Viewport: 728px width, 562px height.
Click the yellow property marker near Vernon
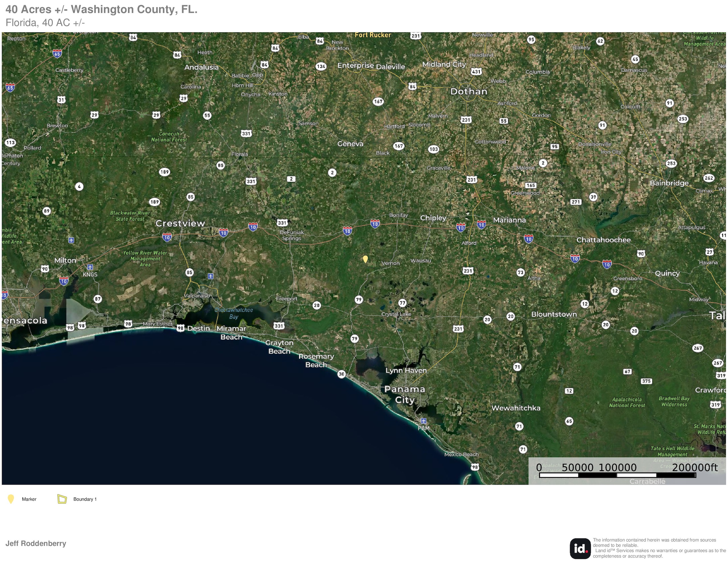coord(365,259)
